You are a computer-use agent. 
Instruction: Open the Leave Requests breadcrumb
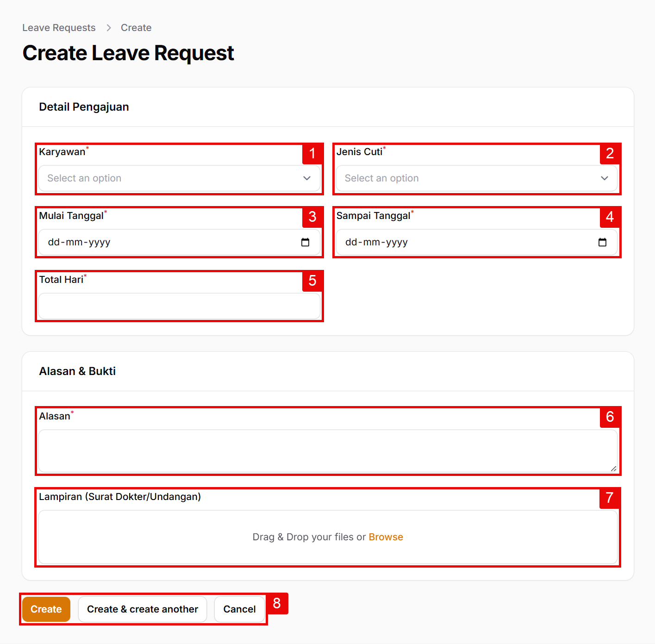[59, 28]
